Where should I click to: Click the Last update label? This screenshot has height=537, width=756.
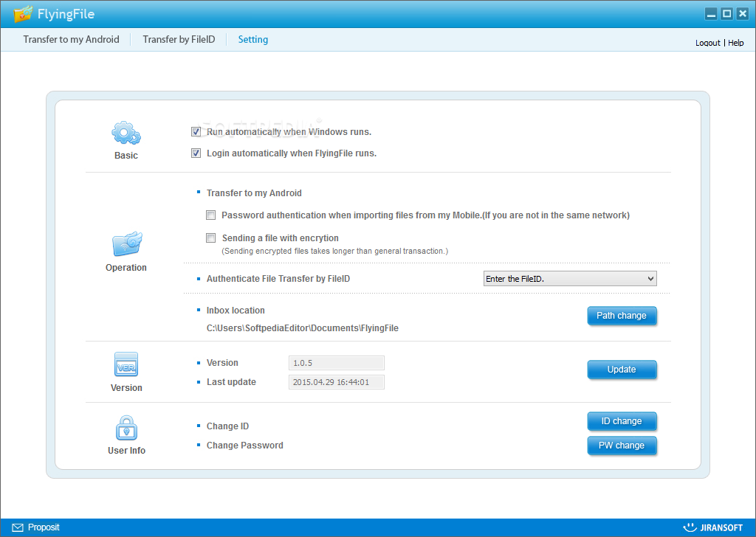231,382
